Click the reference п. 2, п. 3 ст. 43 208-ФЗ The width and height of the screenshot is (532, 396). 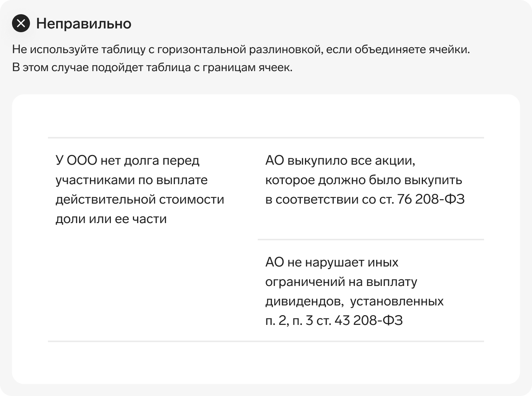pyautogui.click(x=334, y=320)
